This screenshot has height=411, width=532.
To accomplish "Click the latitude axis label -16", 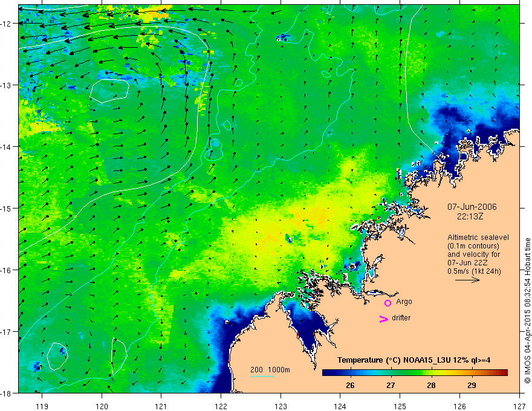I will tap(6, 270).
